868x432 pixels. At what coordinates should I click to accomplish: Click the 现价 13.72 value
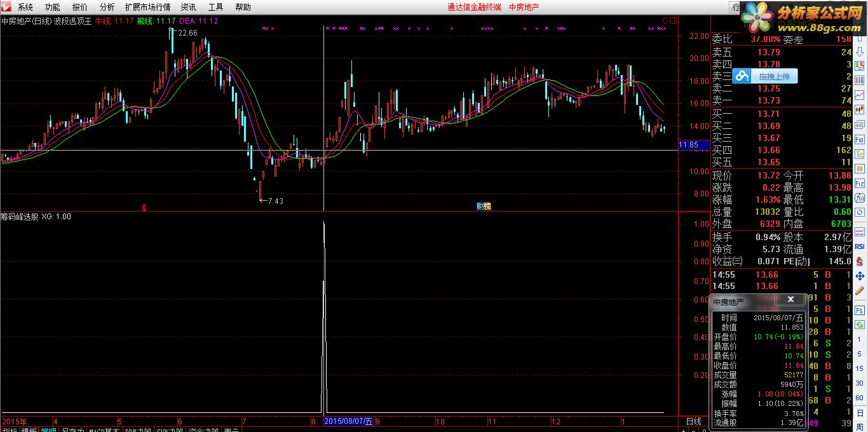(768, 175)
